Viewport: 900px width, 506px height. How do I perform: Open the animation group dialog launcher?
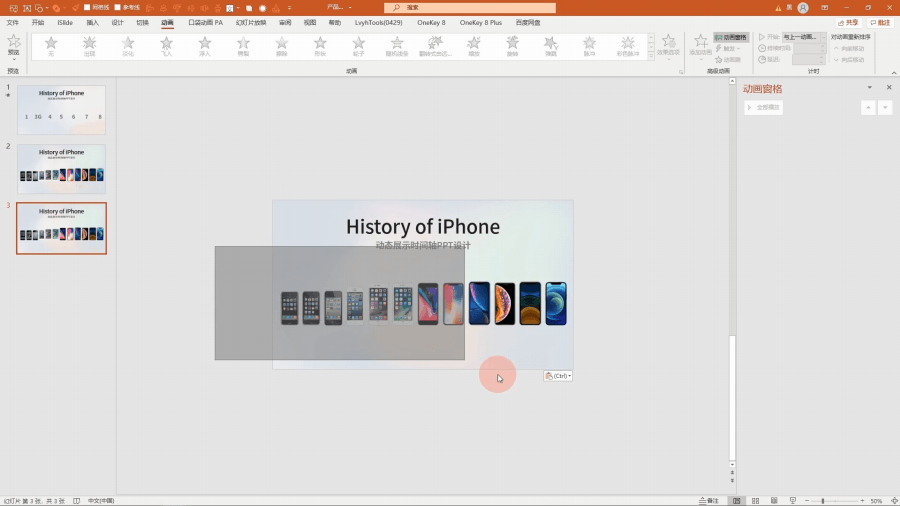point(681,72)
